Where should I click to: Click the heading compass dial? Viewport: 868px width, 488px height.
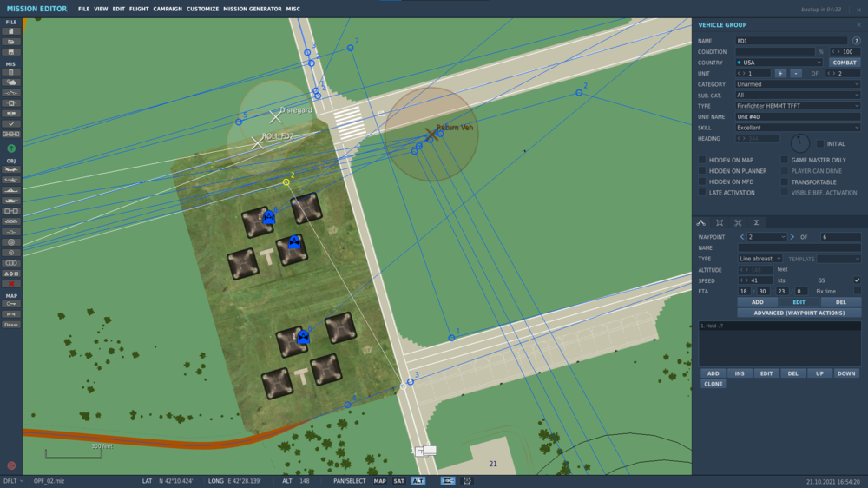click(x=800, y=143)
